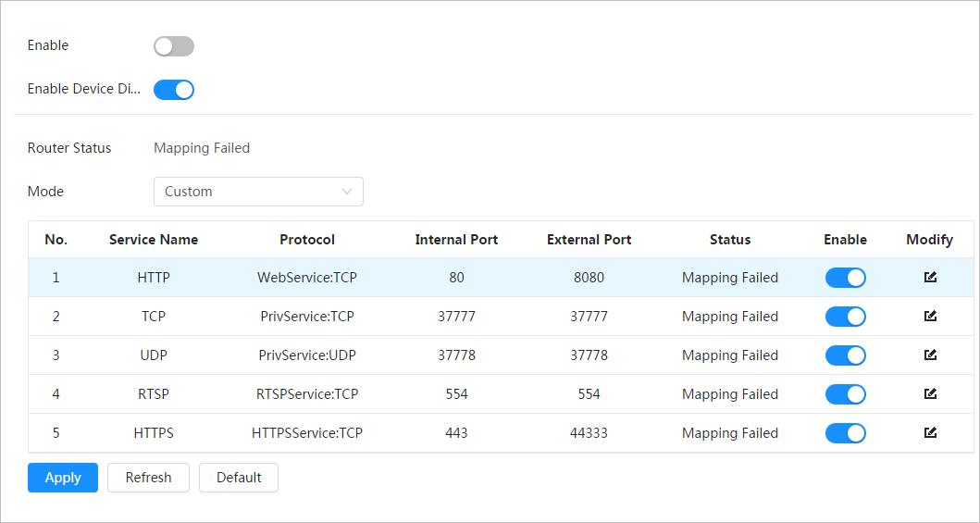Switch off the TCP mapping toggle
The image size is (980, 523).
tap(845, 317)
